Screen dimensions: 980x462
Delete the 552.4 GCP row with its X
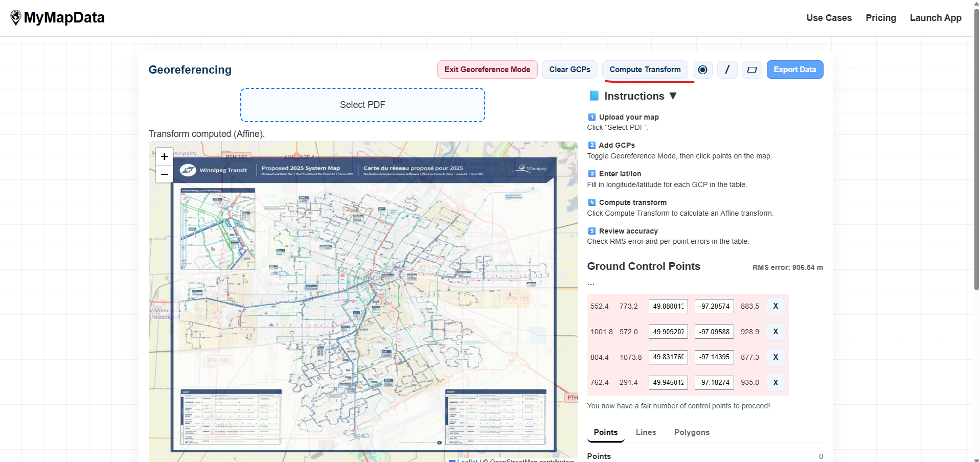775,306
